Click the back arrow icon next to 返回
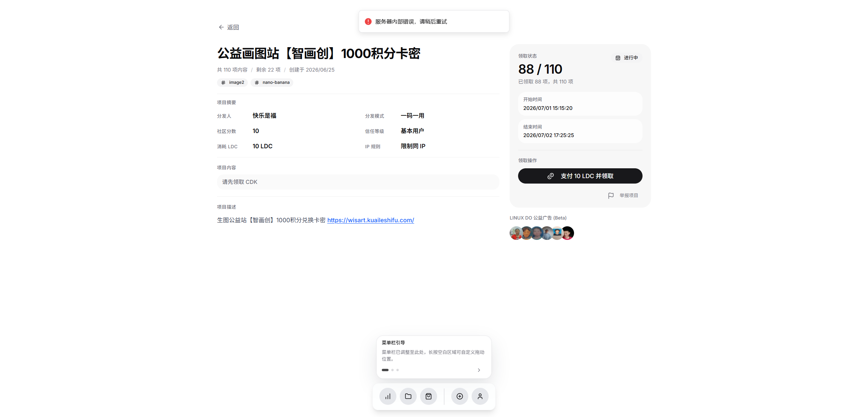 click(x=221, y=27)
